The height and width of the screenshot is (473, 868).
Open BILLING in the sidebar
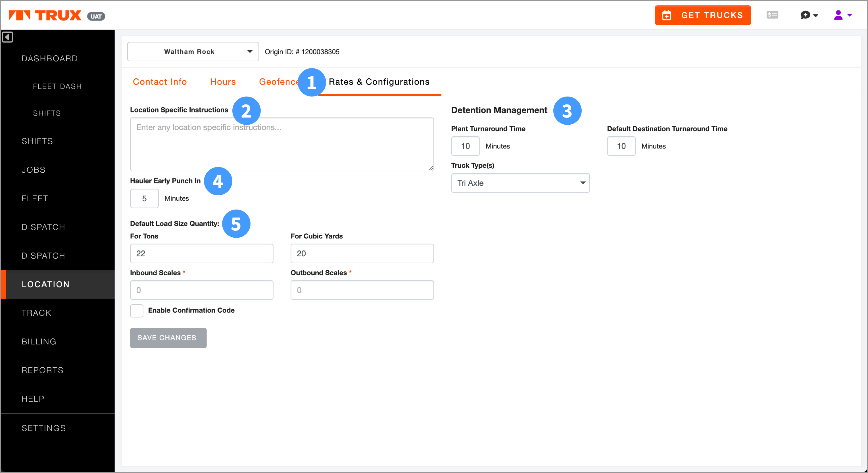[39, 342]
